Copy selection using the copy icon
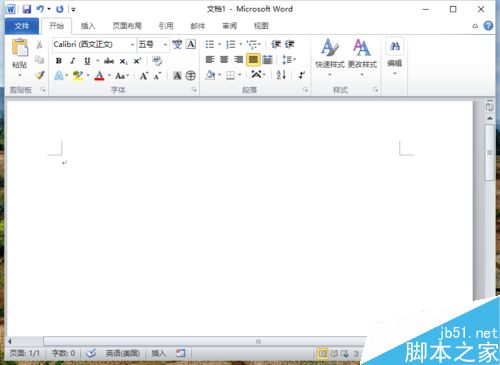This screenshot has height=365, width=500. [39, 60]
